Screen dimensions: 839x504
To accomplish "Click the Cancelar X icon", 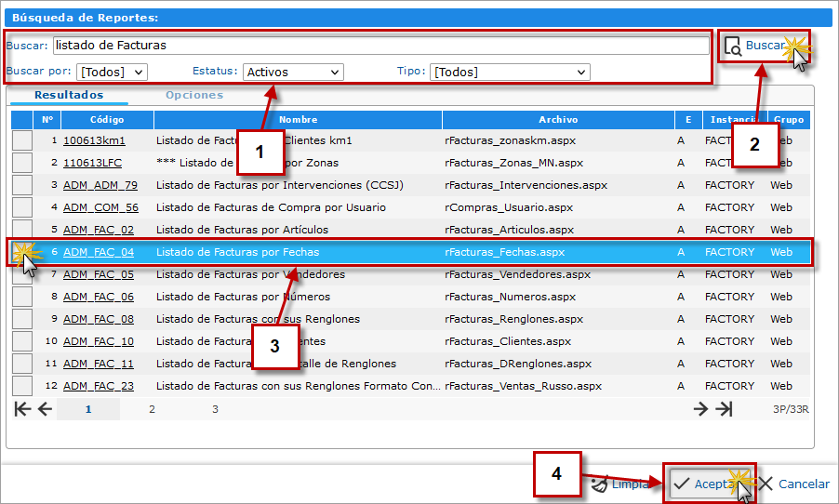I will coord(766,484).
